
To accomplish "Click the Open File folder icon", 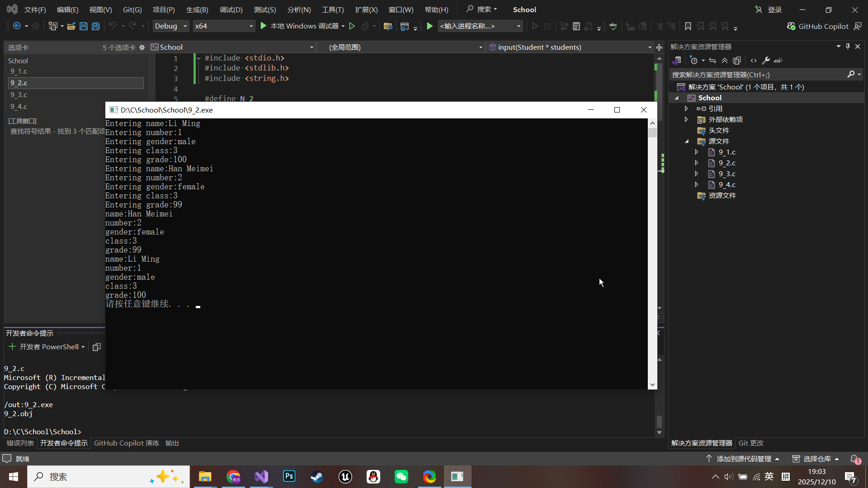I will point(71,26).
